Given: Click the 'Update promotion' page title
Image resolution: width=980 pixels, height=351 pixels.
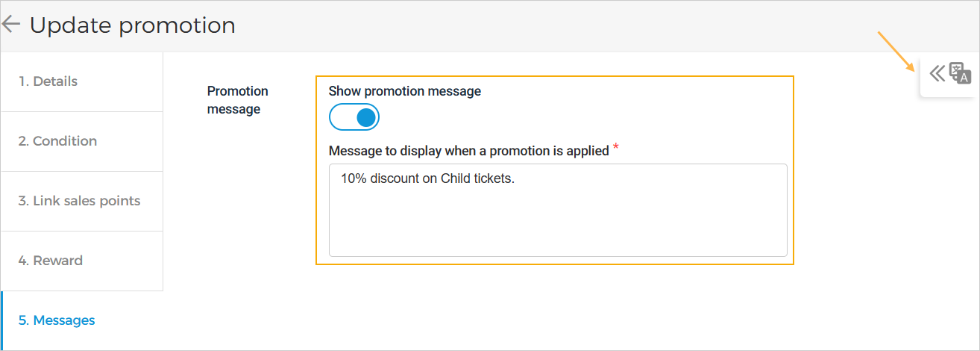Looking at the screenshot, I should pos(132,25).
